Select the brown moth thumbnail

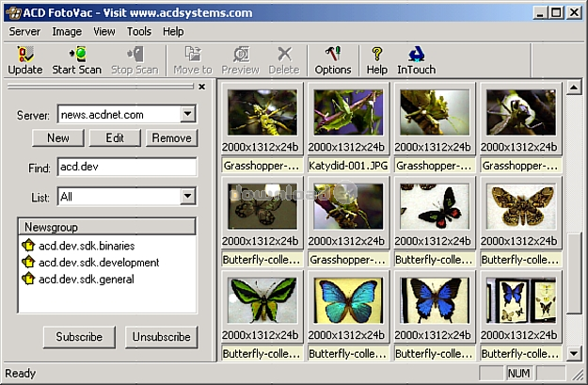[x=521, y=206]
